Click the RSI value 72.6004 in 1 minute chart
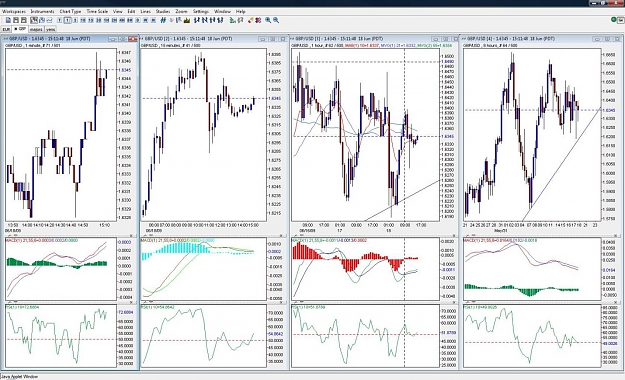Viewport: 625px width, 380px height. 126,312
